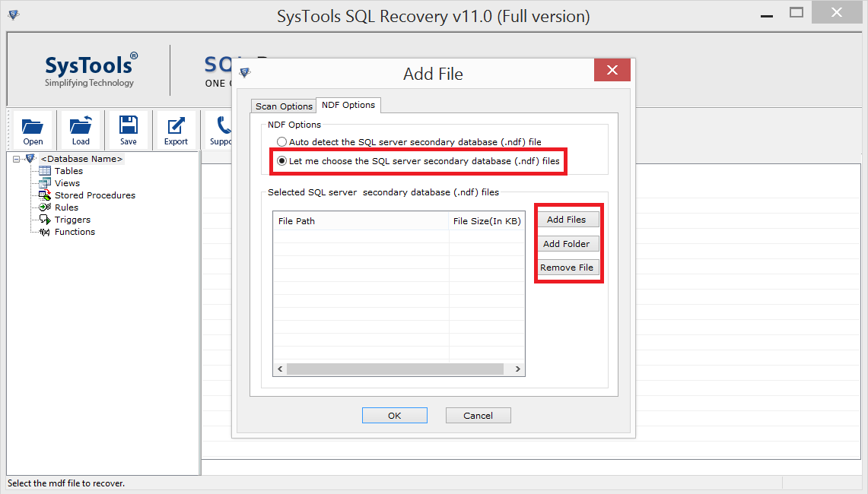
Task: Click the File Path column header
Action: (361, 220)
